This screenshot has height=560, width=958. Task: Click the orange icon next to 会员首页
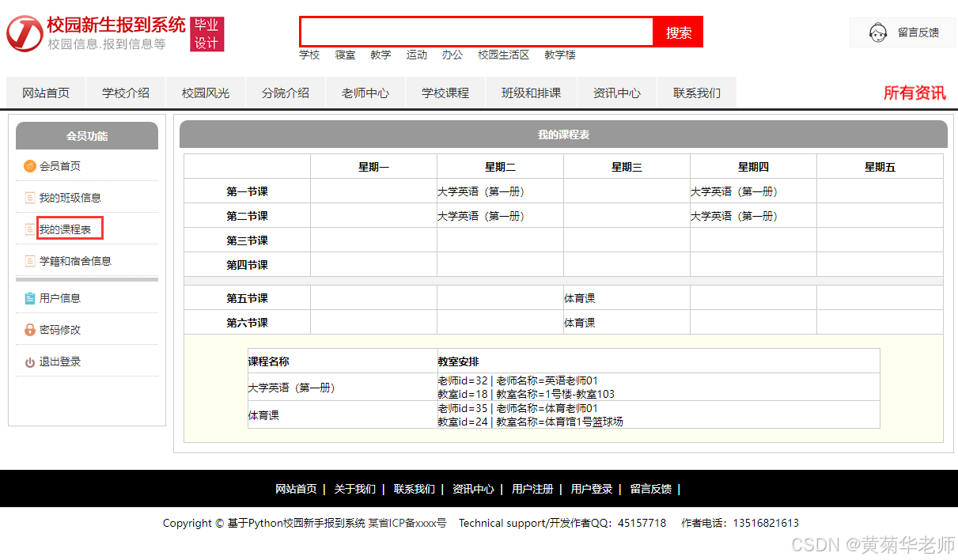coord(30,166)
